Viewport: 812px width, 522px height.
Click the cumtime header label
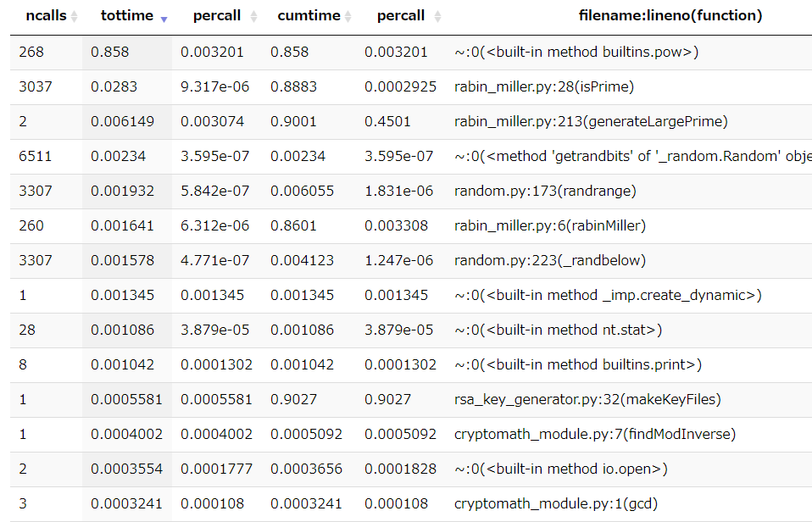[309, 15]
